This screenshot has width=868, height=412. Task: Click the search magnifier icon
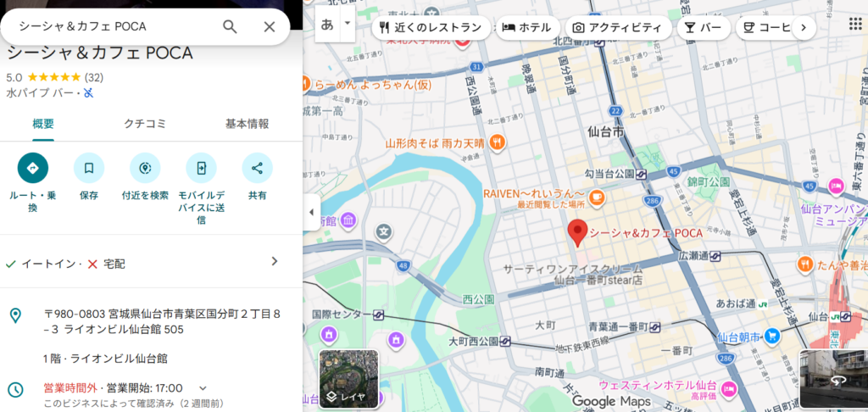pos(230,26)
